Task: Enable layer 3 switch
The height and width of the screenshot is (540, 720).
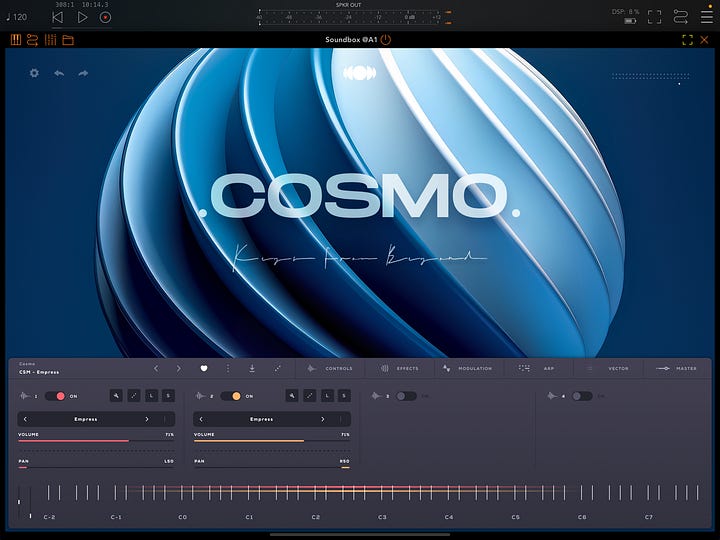Action: (406, 396)
